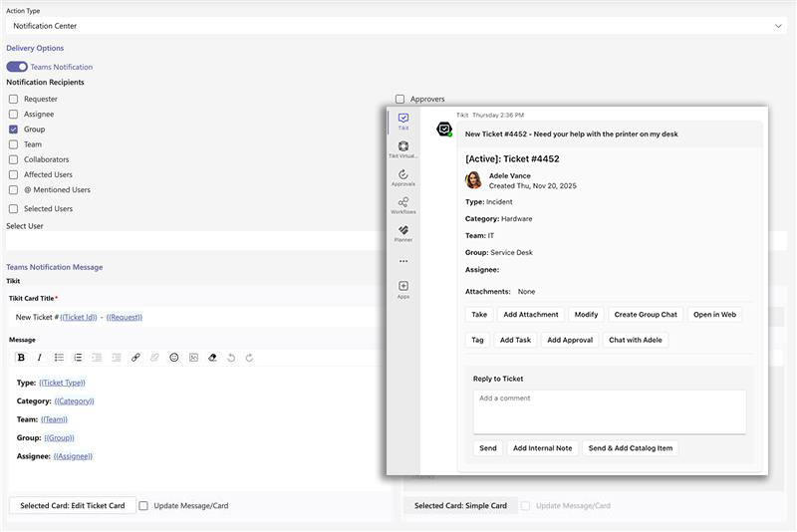Click the Add a comment reply field

tap(609, 410)
